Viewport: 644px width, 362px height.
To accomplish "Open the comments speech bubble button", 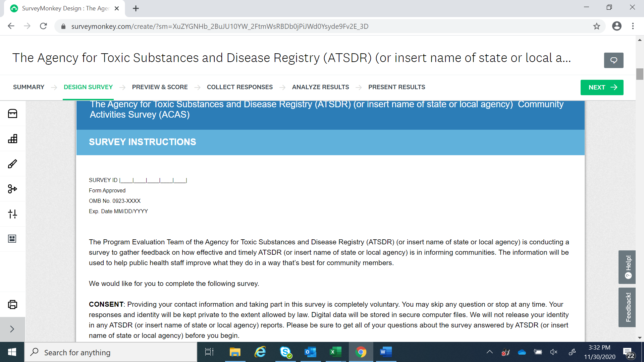I will click(613, 60).
